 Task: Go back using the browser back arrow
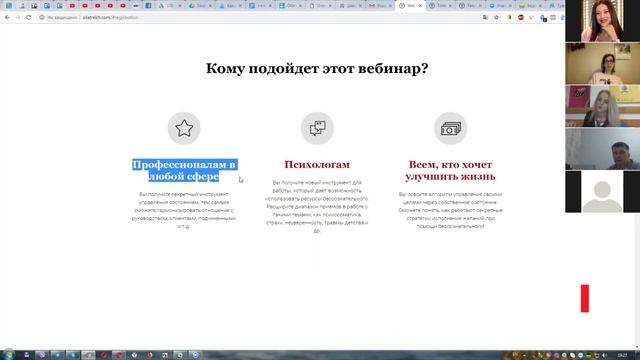[7, 18]
